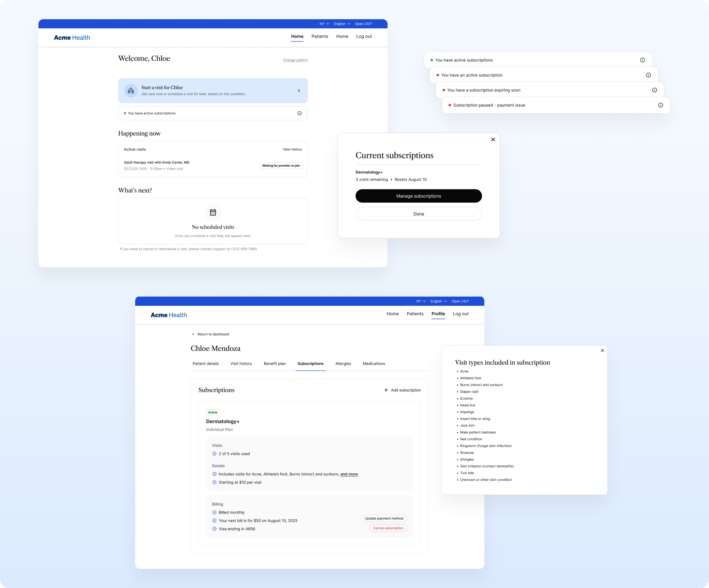709x588 pixels.
Task: Click 'Male pattern baldness' list item
Action: [x=478, y=432]
